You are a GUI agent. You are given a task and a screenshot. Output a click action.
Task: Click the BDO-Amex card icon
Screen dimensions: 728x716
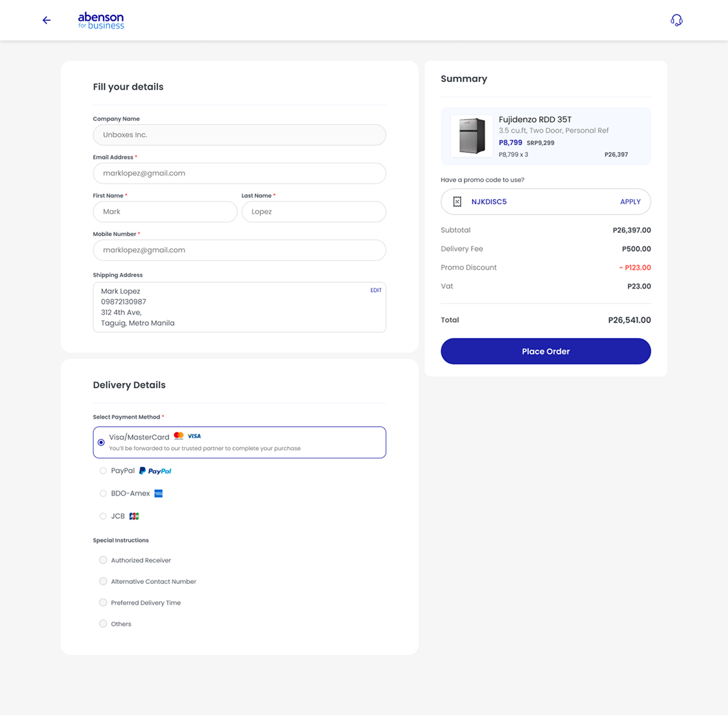pos(158,493)
